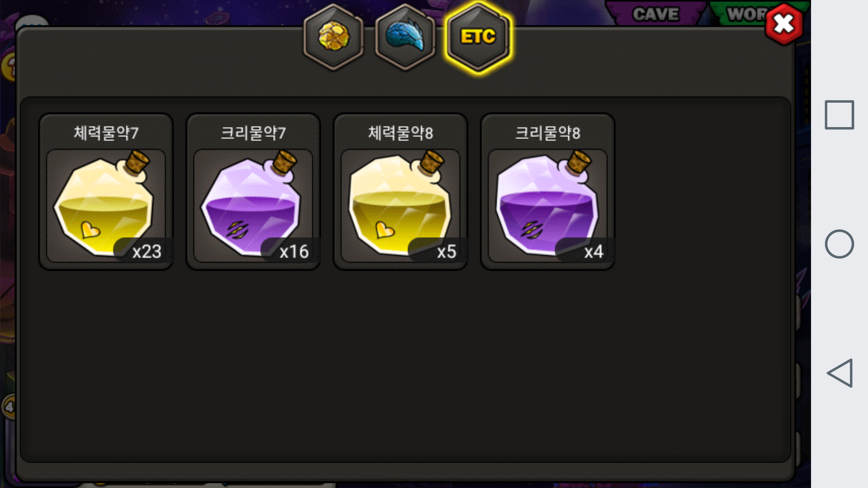Select the ETC inventory tab

478,37
